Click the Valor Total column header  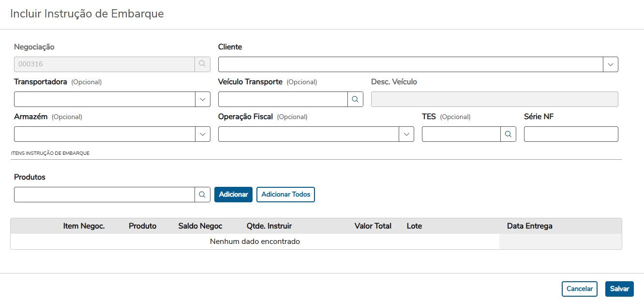coord(373,226)
